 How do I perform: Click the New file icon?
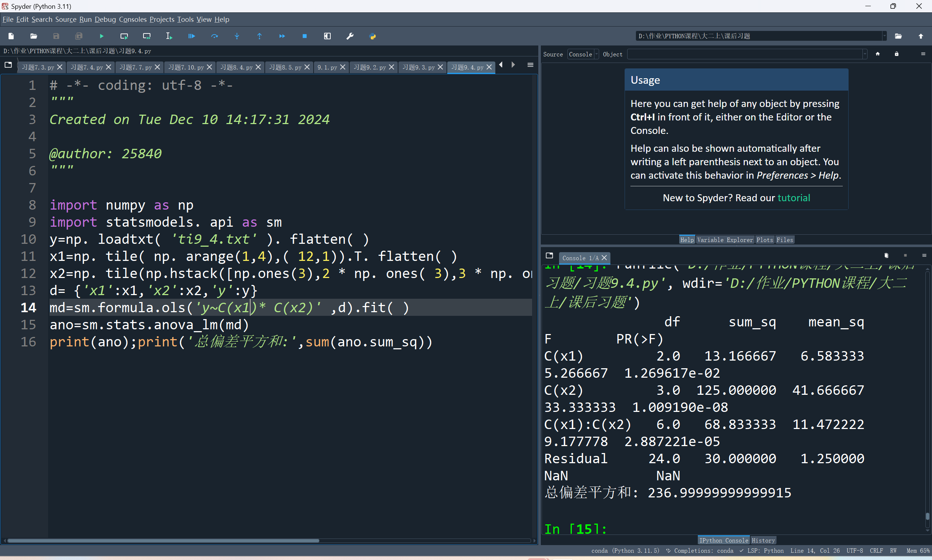(x=11, y=36)
